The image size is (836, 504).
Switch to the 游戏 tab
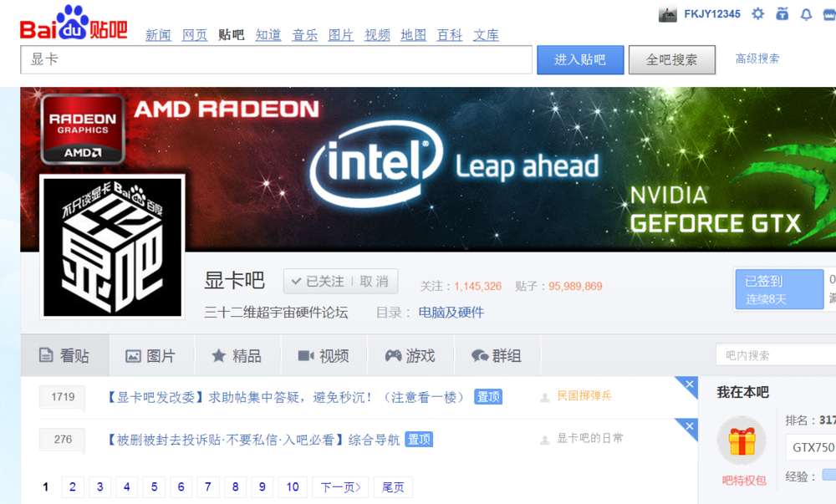coord(410,356)
